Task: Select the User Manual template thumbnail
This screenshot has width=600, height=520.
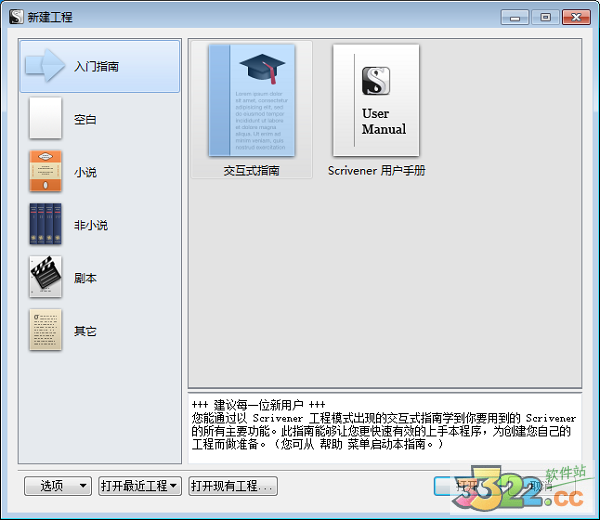Action: tap(376, 100)
